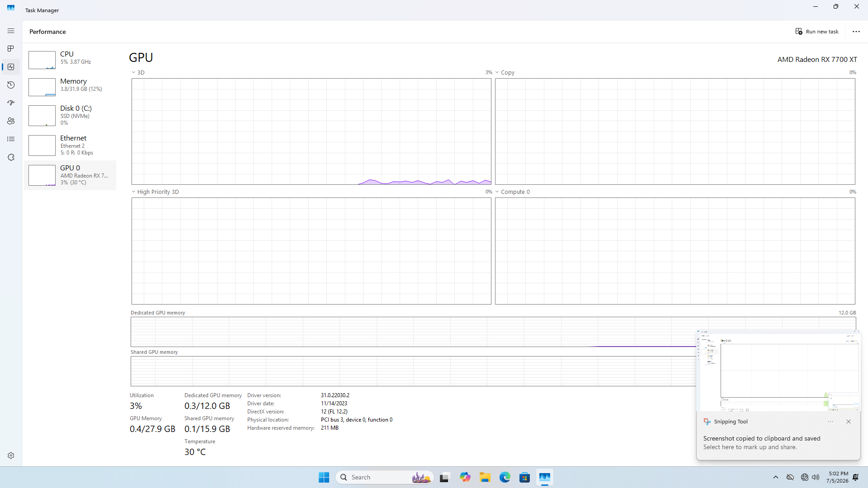Open the Snipping Tool screenshot thumbnail

tap(778, 371)
